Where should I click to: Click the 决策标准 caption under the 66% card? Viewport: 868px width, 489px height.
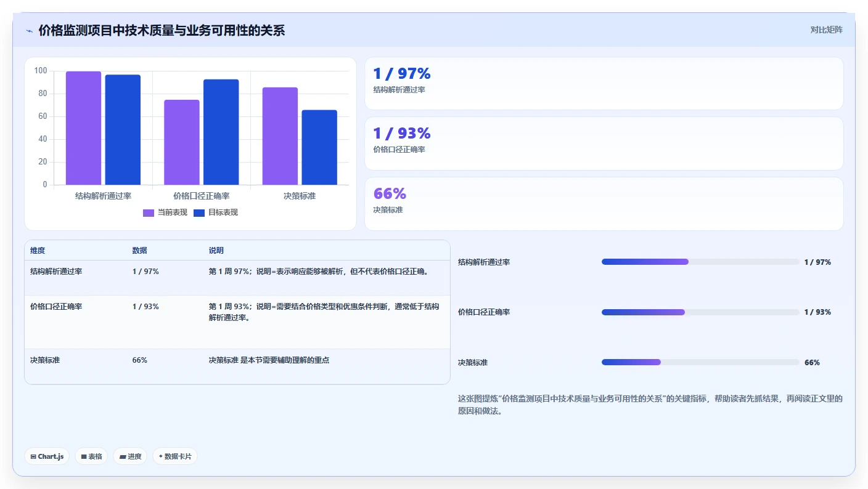pyautogui.click(x=388, y=210)
